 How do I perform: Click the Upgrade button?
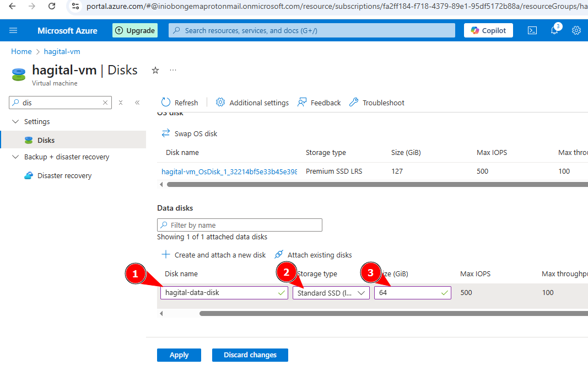point(135,30)
